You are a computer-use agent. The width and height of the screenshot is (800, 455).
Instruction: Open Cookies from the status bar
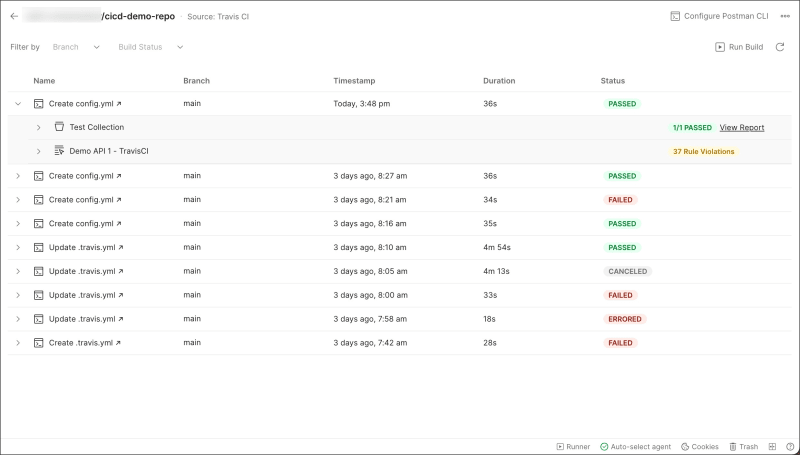click(699, 447)
